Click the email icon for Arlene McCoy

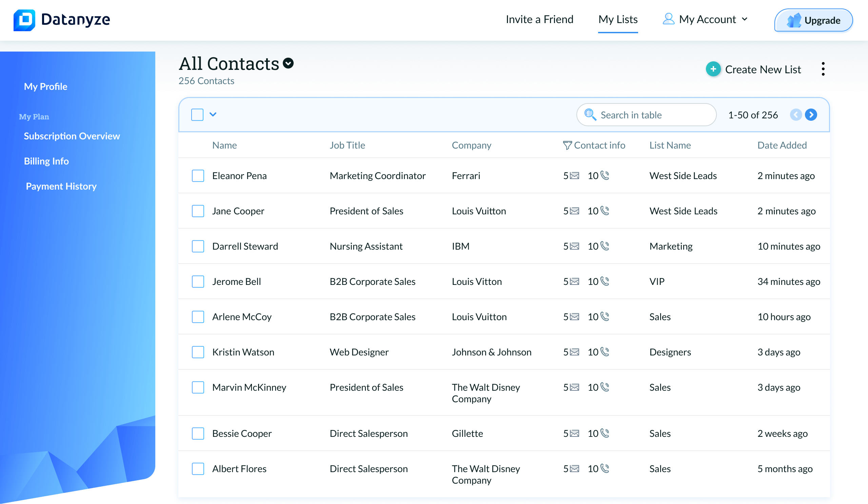[574, 317]
